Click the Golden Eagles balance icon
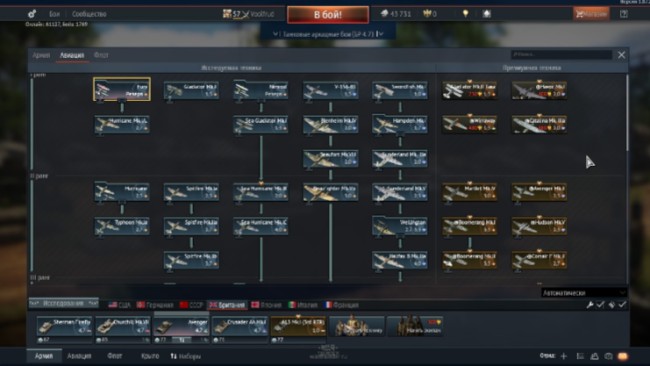Viewport: 650px width, 366px height. tap(427, 14)
